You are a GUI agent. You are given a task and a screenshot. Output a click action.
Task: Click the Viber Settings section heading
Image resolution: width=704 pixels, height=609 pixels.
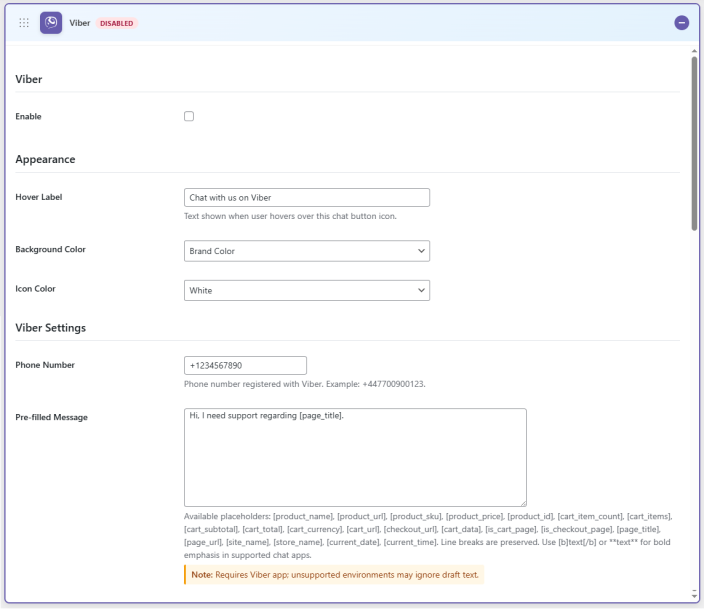50,328
